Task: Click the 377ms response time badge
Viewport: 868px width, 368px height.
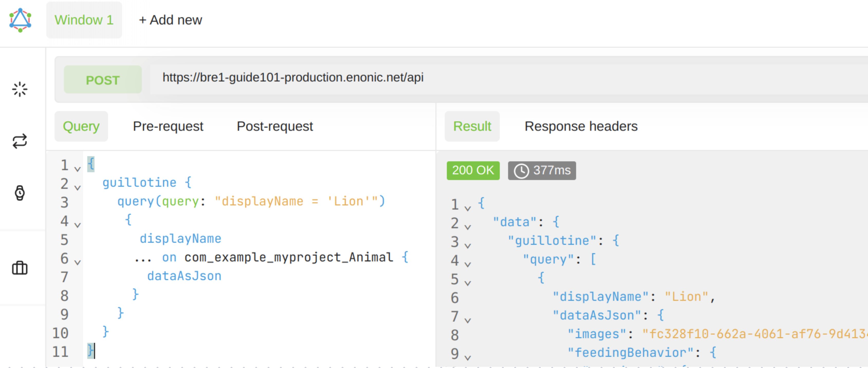Action: pyautogui.click(x=542, y=171)
